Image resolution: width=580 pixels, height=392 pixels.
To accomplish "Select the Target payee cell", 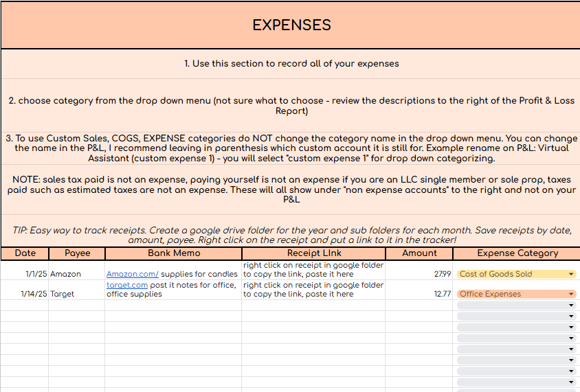I will [77, 290].
